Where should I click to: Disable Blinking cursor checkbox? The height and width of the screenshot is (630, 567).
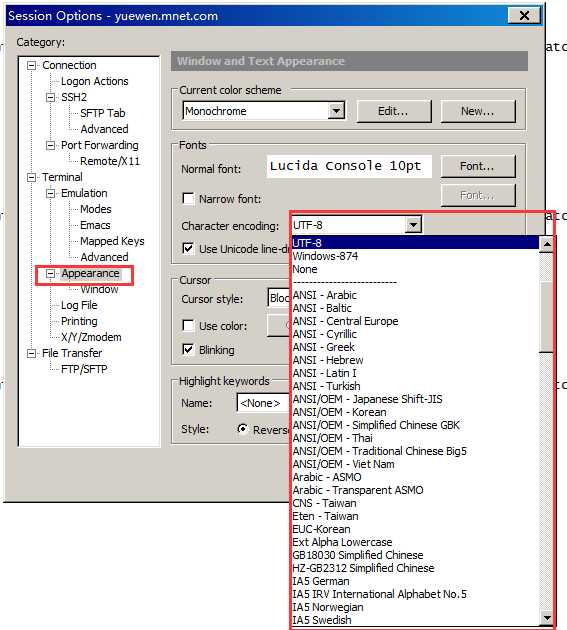[x=188, y=349]
